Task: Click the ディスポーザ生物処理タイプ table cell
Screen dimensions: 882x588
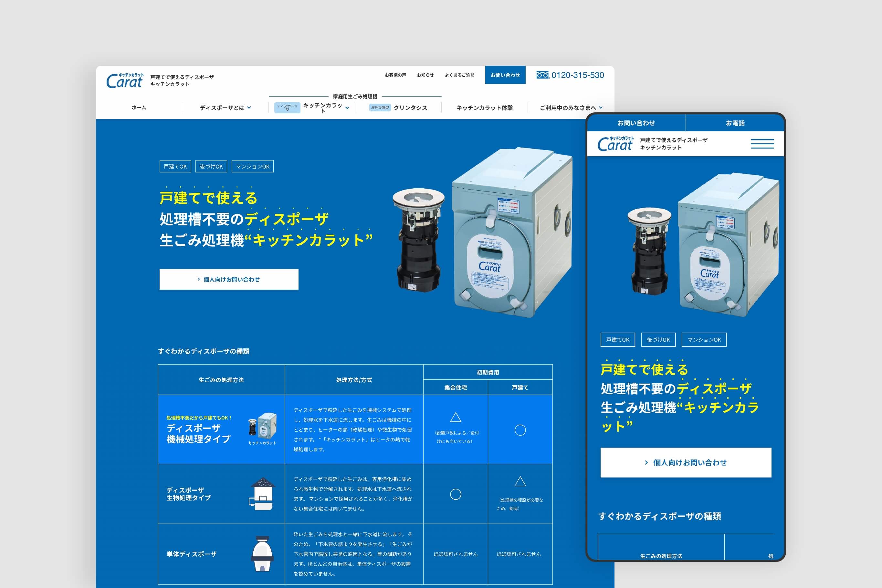Action: (221, 494)
